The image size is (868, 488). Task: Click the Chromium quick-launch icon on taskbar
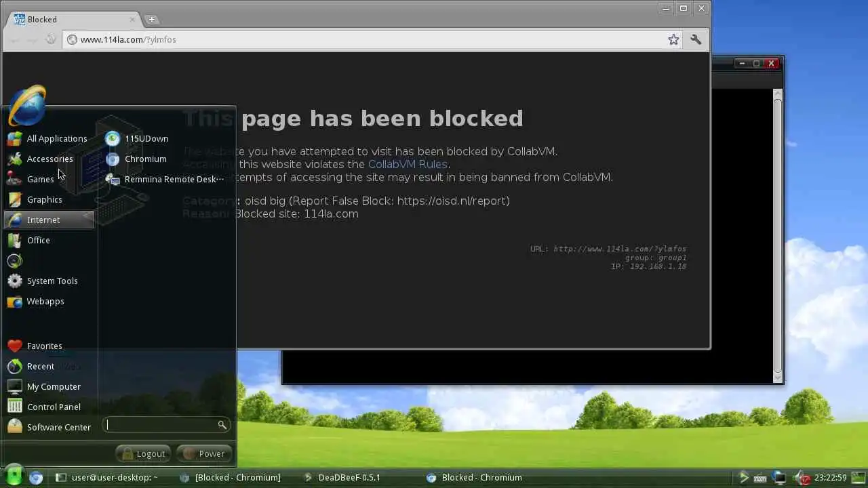(36, 477)
